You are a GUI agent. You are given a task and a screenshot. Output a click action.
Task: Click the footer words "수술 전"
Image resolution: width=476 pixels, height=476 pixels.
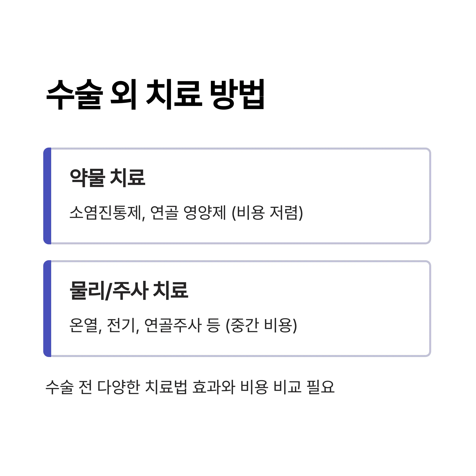pos(69,387)
